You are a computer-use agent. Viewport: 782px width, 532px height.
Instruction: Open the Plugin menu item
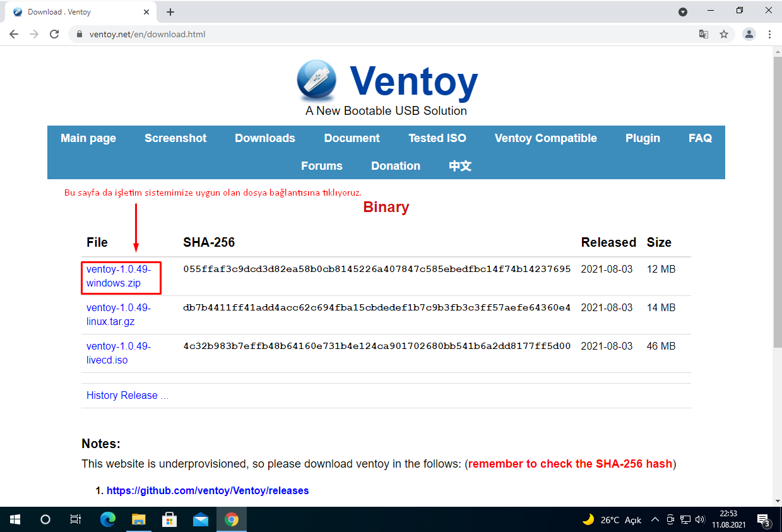(643, 138)
